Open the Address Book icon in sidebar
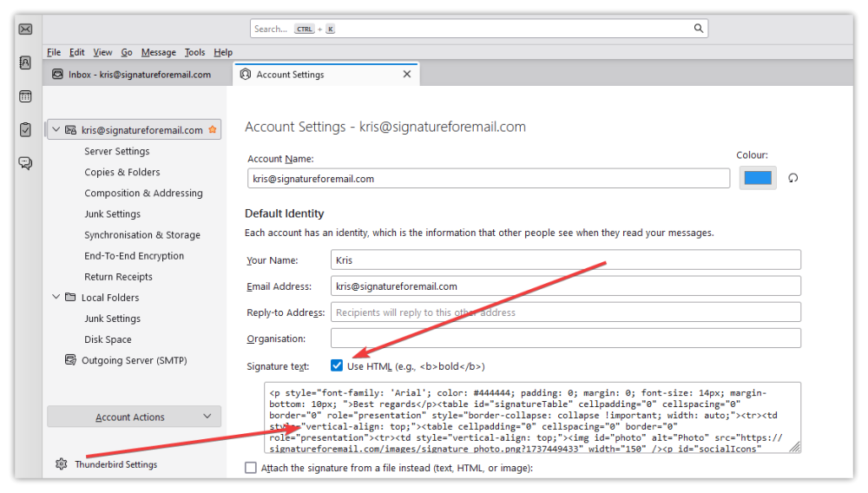The image size is (868, 493). (25, 62)
